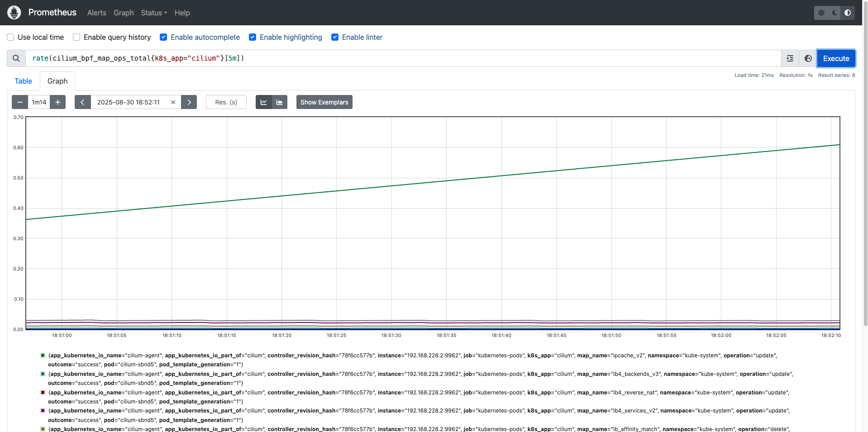Viewport: 868px width, 432px height.
Task: Select the browser-preferred theme contrast icon
Action: point(848,13)
